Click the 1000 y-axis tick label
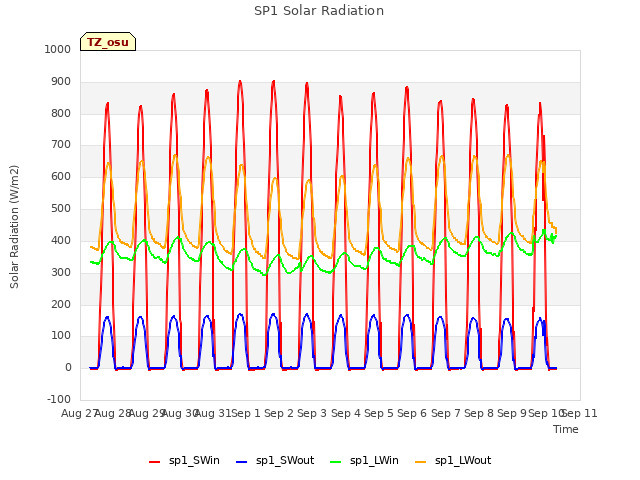The width and height of the screenshot is (640, 480). pyautogui.click(x=58, y=49)
